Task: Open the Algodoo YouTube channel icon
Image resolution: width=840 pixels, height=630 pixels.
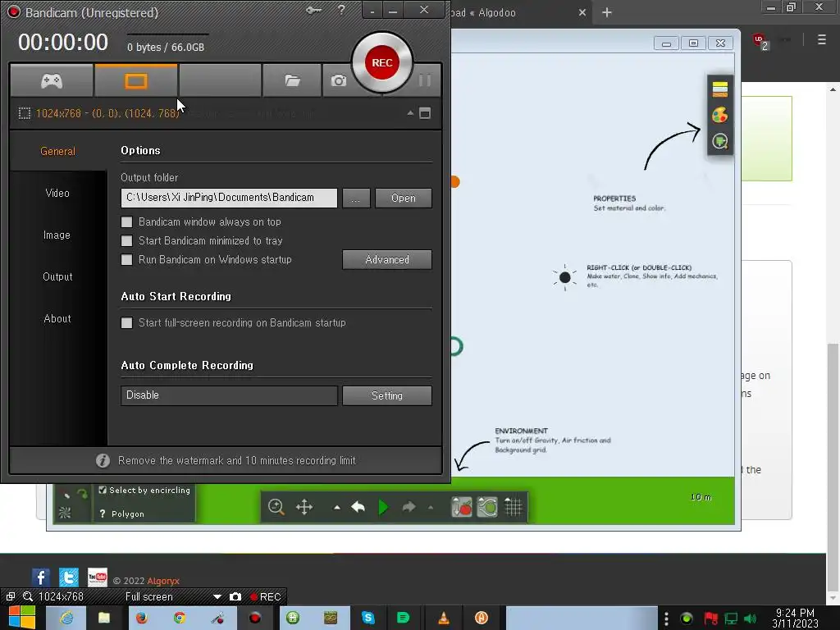Action: tap(97, 577)
